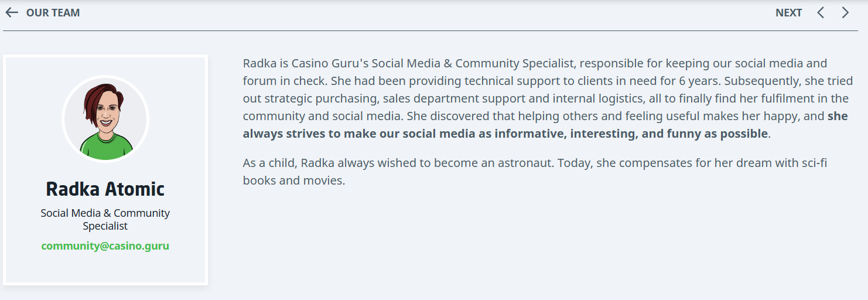Image resolution: width=868 pixels, height=300 pixels.
Task: Click the back arrow beside OUR TEAM
Action: point(12,13)
